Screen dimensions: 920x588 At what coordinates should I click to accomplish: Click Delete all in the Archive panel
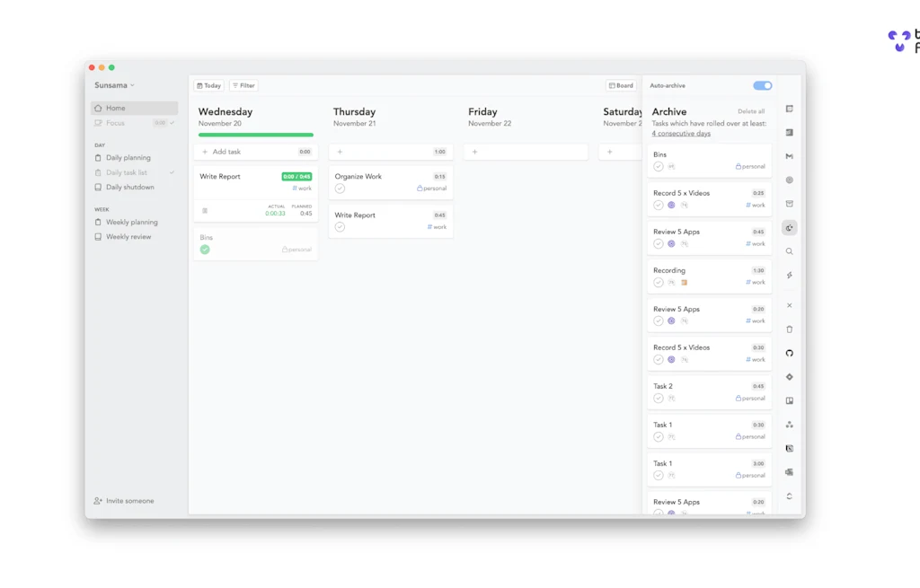(751, 111)
